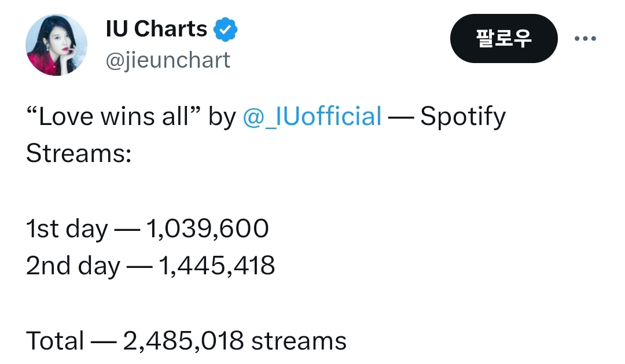Click the dash after "1st day"
625x364 pixels.
pos(127,230)
